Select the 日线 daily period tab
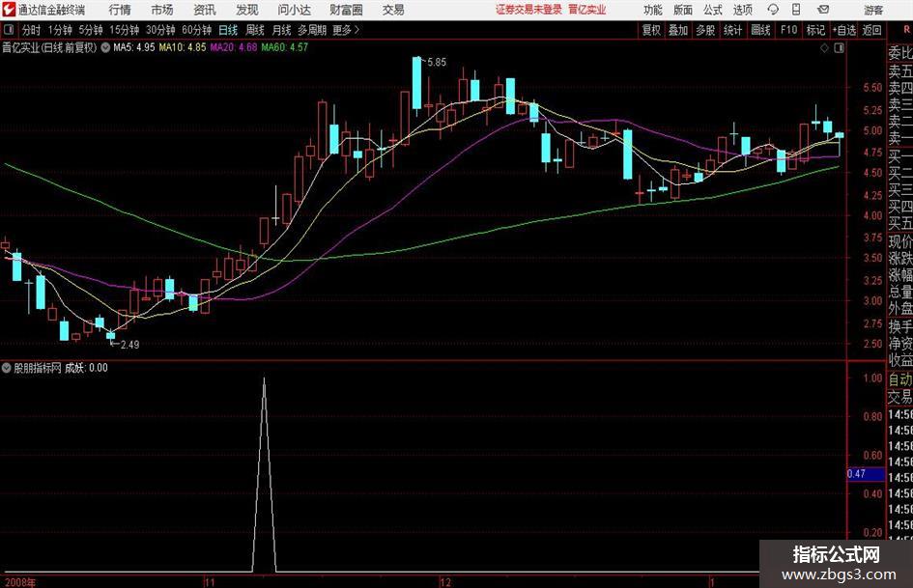This screenshot has height=588, width=913. point(228,30)
